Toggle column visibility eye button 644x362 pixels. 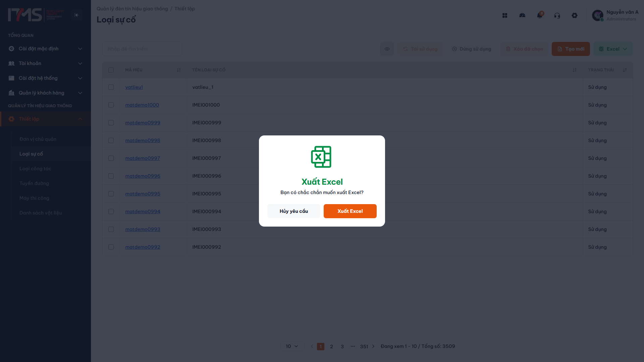(387, 49)
